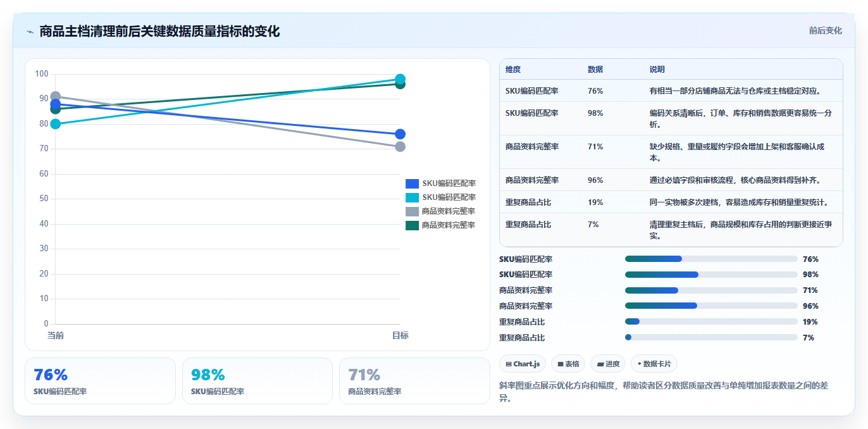868x429 pixels.
Task: Click the 98% cell in the table
Action: point(595,113)
